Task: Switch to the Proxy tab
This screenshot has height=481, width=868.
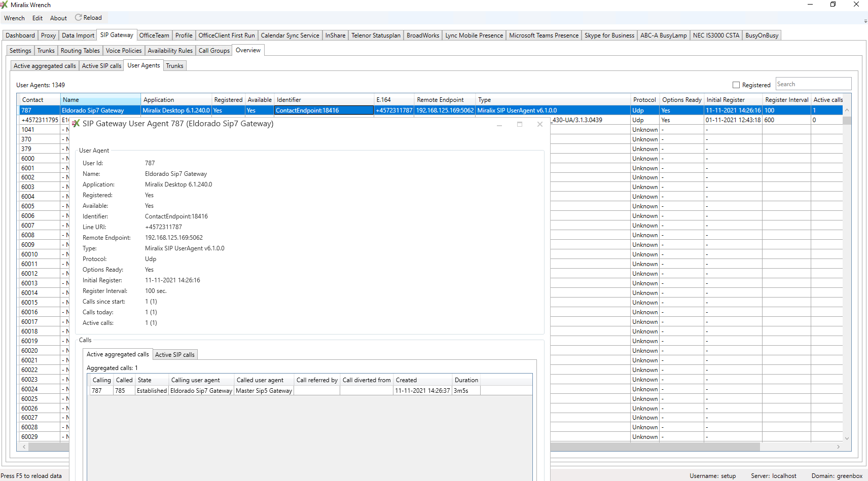Action: point(48,35)
